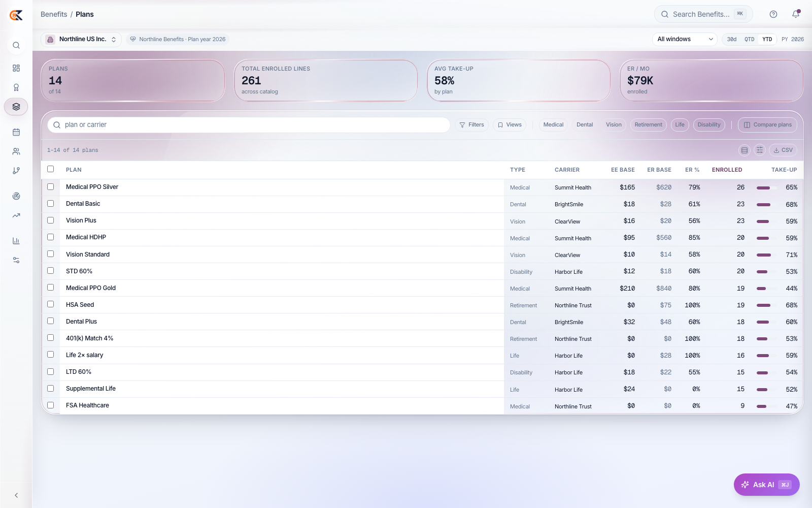Open the Total Enrolled Lines summary card
The width and height of the screenshot is (812, 508).
pyautogui.click(x=326, y=81)
